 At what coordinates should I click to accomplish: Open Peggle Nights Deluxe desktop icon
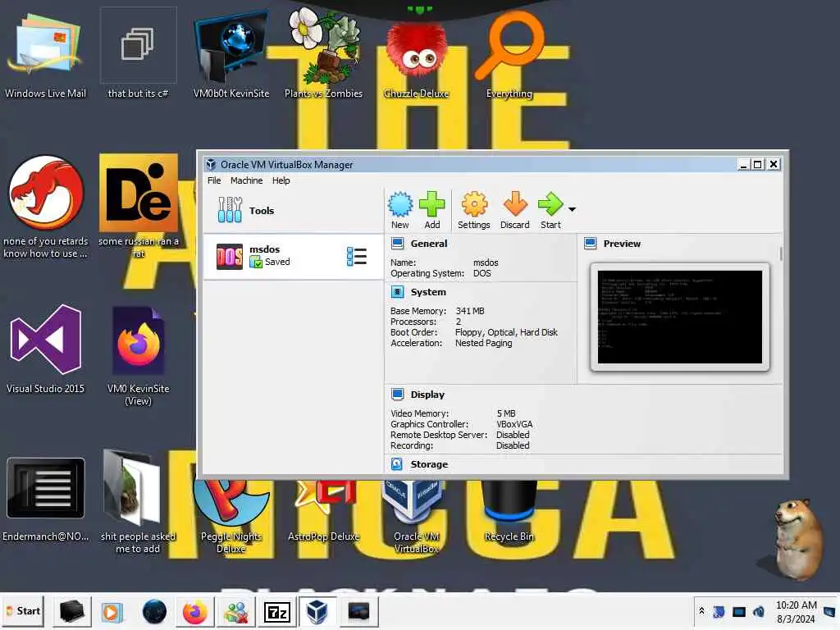(231, 515)
